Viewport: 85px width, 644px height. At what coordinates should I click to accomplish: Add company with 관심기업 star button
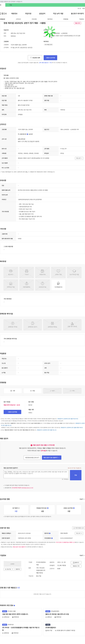click(x=8, y=569)
